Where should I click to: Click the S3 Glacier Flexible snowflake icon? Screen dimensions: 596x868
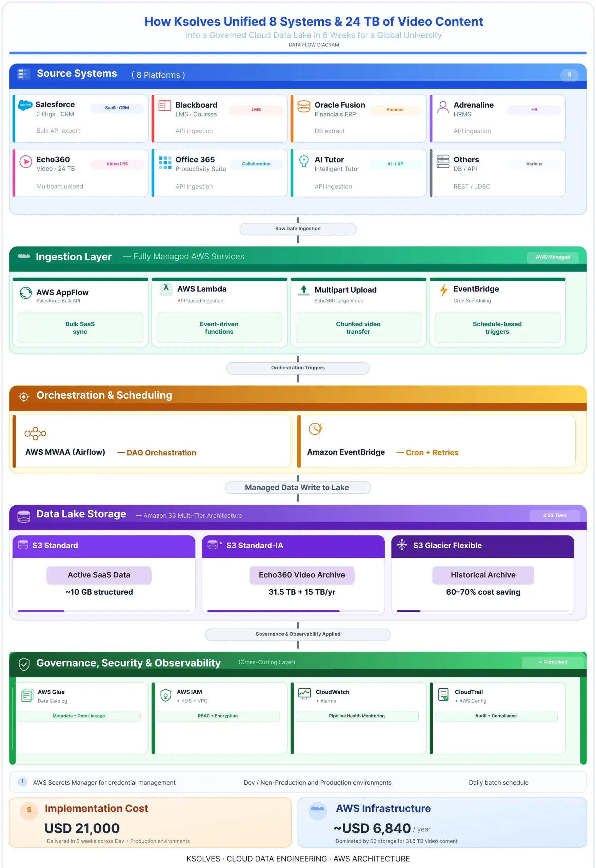(x=402, y=545)
